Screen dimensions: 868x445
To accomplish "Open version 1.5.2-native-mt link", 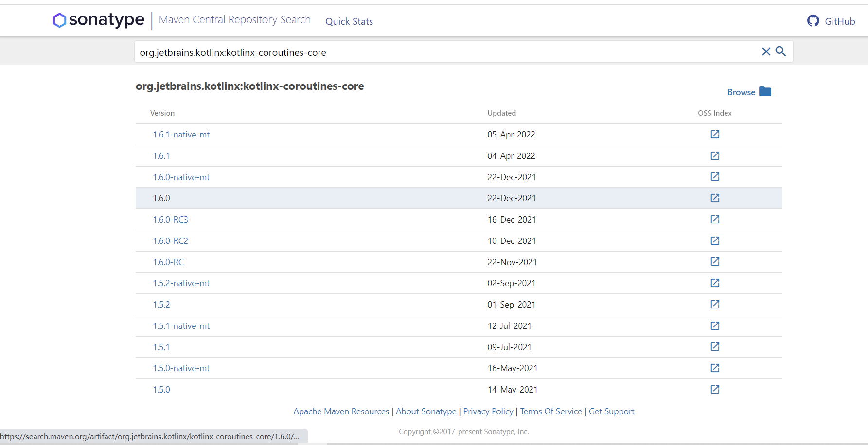I will [x=181, y=283].
